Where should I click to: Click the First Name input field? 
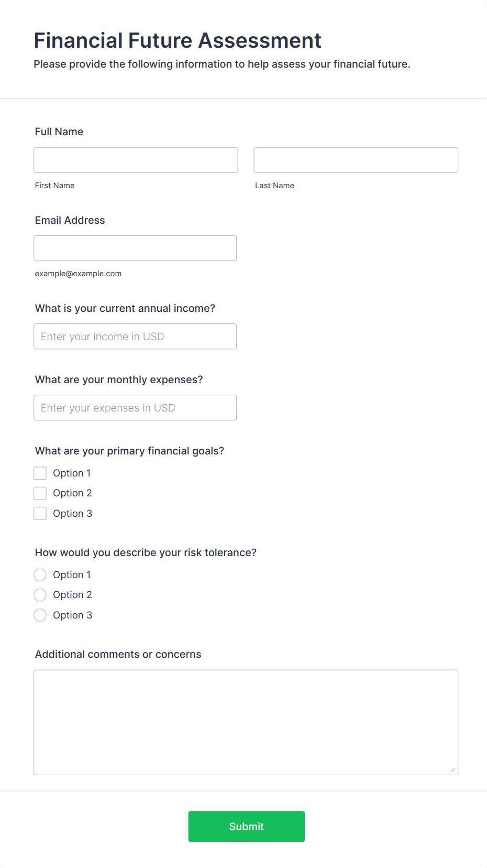click(136, 160)
